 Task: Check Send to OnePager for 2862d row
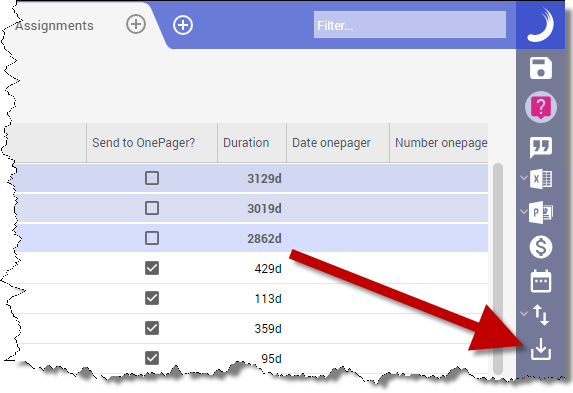[x=152, y=238]
